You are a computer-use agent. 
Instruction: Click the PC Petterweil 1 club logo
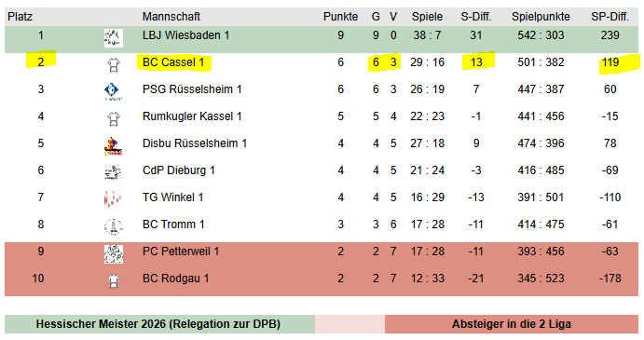pyautogui.click(x=114, y=254)
